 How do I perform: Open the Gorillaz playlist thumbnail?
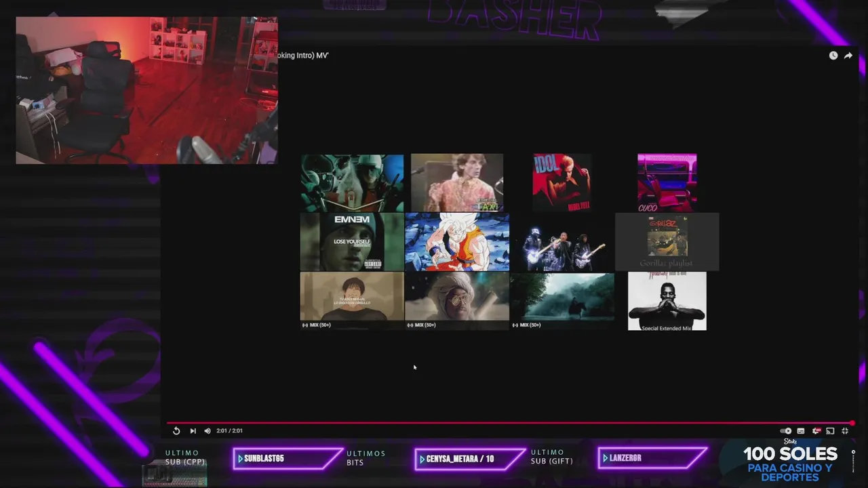667,242
